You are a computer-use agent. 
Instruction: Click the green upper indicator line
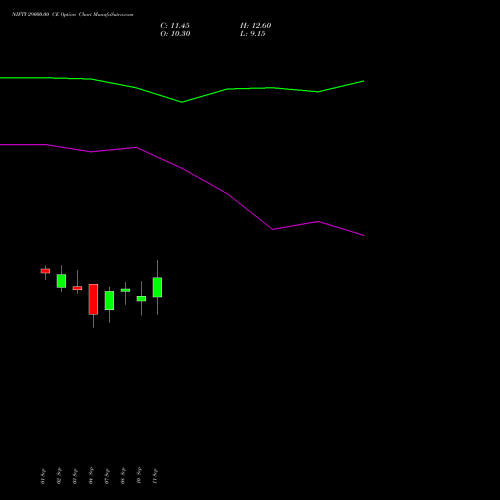pyautogui.click(x=182, y=101)
